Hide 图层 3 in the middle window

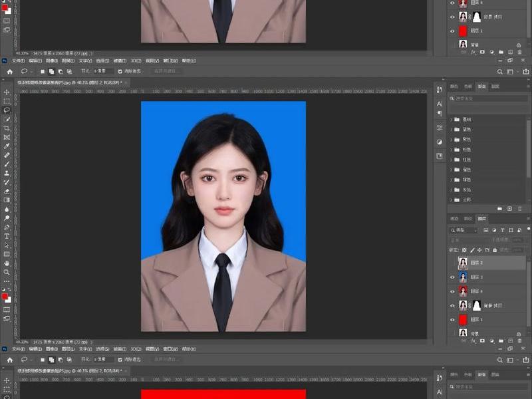click(x=452, y=277)
